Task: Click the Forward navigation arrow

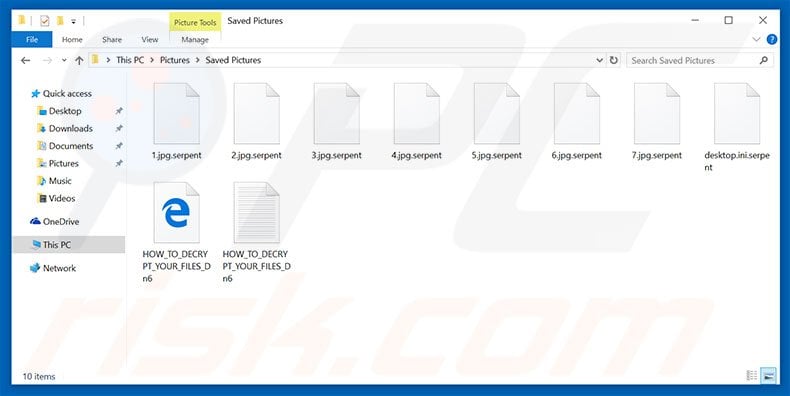Action: 47,60
